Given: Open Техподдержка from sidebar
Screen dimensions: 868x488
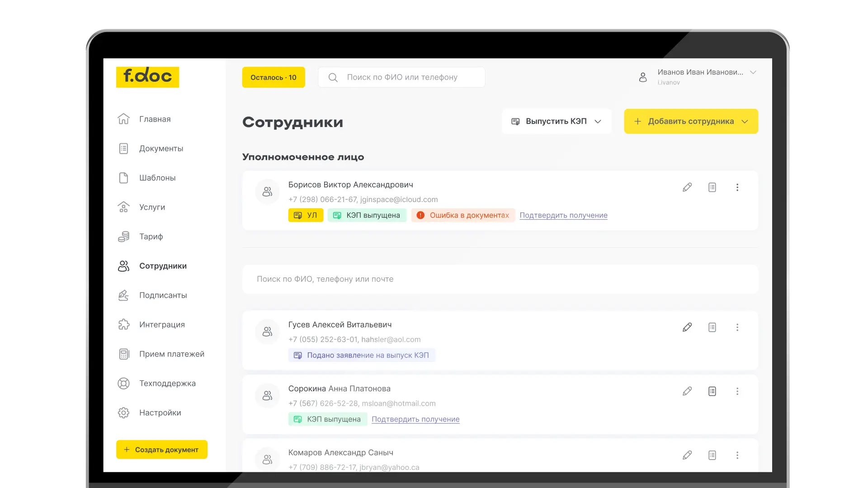Looking at the screenshot, I should [167, 384].
